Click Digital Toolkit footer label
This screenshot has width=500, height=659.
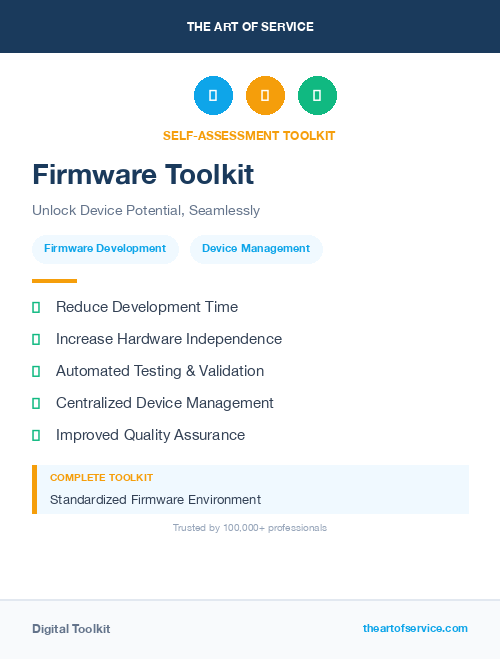tap(71, 629)
